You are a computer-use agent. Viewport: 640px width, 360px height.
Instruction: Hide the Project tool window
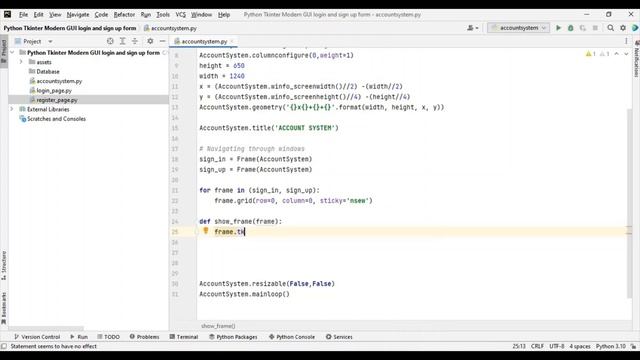point(162,41)
